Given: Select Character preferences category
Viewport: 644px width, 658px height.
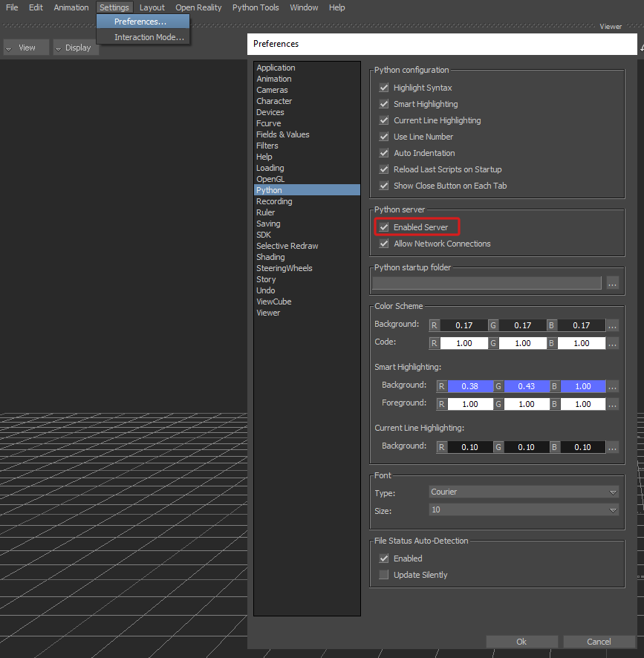Looking at the screenshot, I should pyautogui.click(x=307, y=101).
